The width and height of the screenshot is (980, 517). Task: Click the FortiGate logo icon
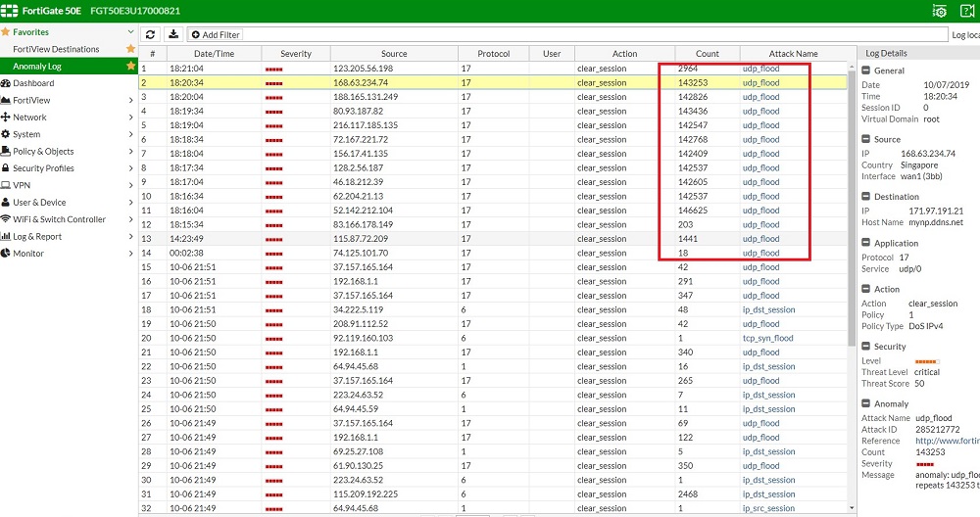coord(10,11)
